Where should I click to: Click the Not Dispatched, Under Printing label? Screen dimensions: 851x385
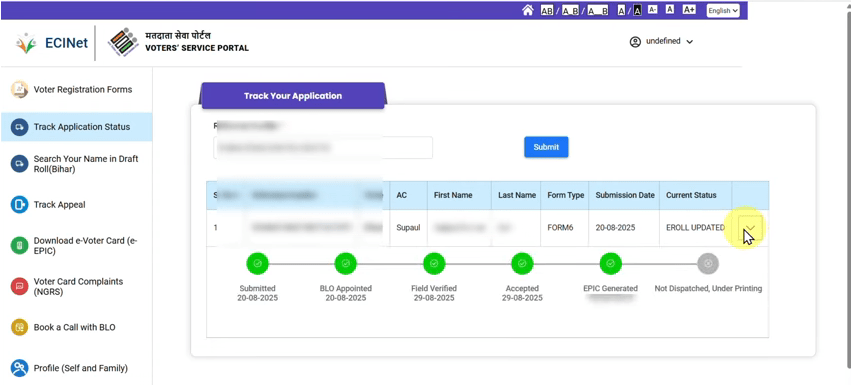tap(708, 288)
